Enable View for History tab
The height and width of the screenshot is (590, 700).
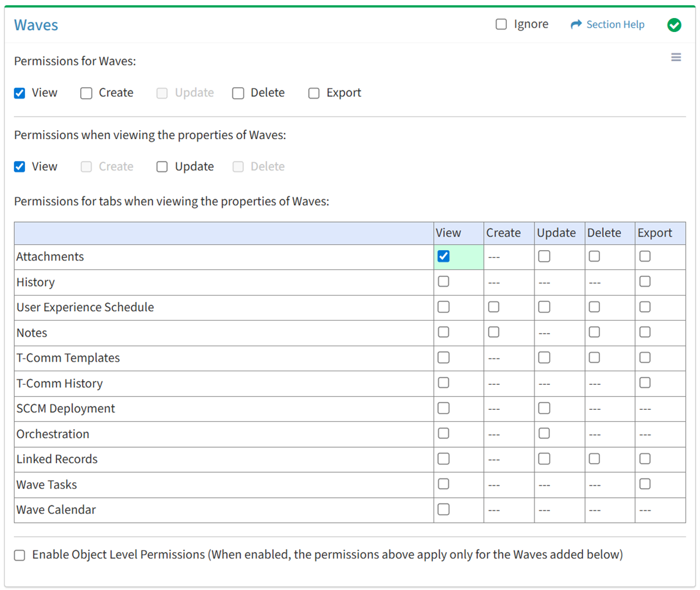point(443,282)
